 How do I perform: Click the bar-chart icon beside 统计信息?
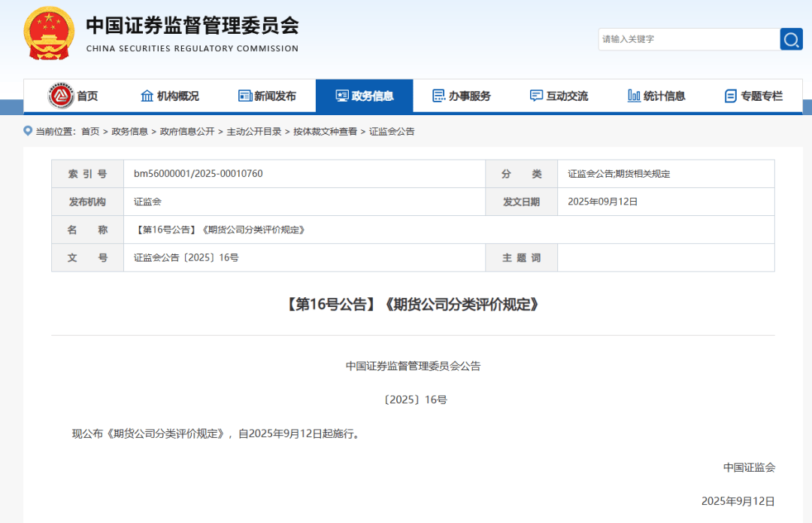coord(632,96)
